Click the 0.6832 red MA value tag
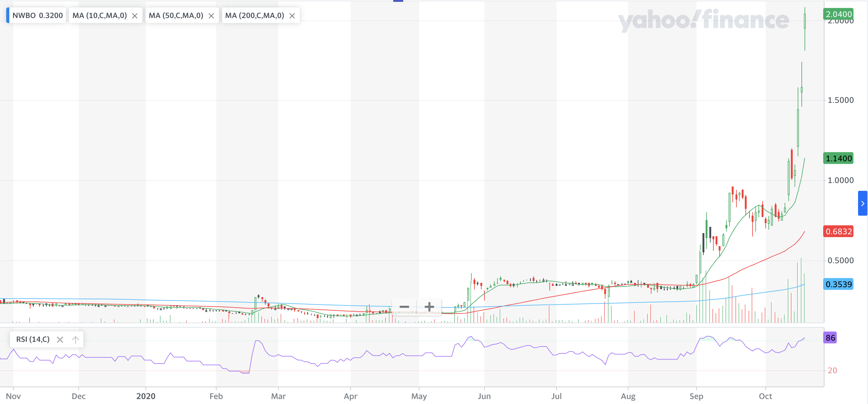 click(838, 231)
